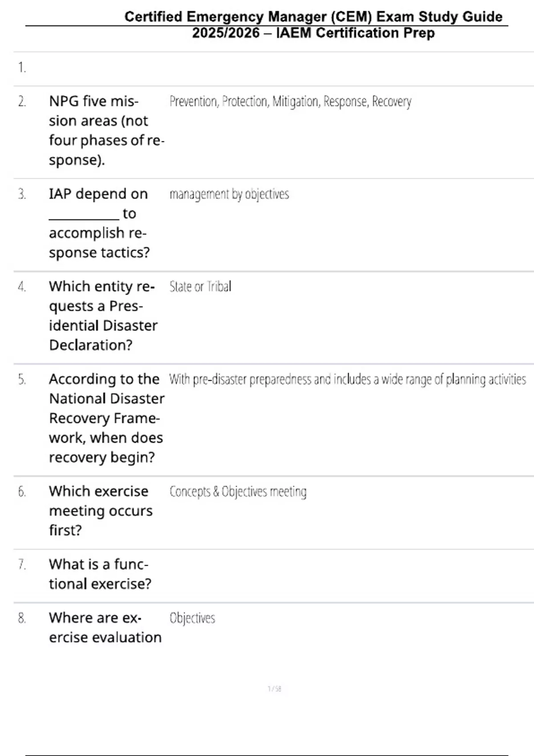The height and width of the screenshot is (756, 534).
Task: Select the "Objectives" answer in row 8
Action: pos(192,618)
